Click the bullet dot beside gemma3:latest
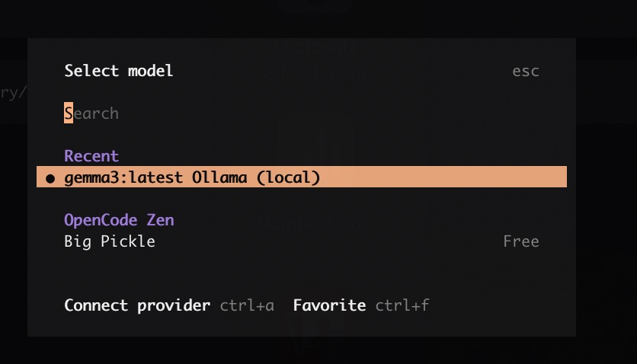This screenshot has height=364, width=637. coord(50,178)
